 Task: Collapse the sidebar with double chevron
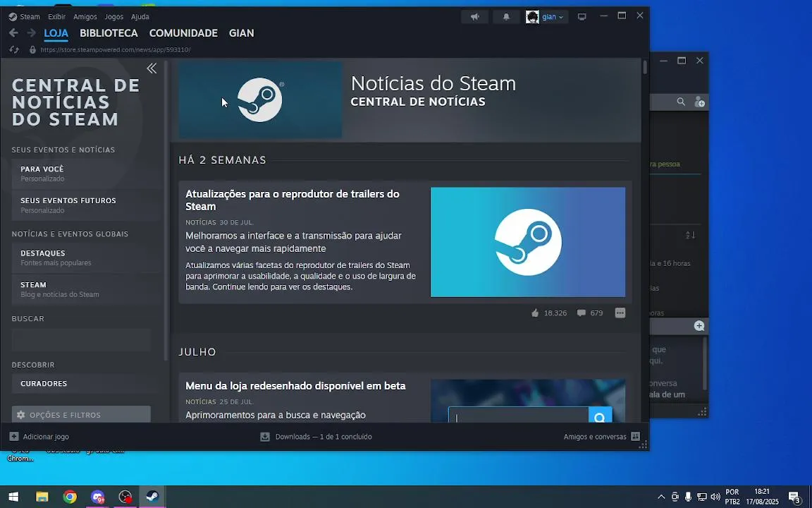[152, 68]
